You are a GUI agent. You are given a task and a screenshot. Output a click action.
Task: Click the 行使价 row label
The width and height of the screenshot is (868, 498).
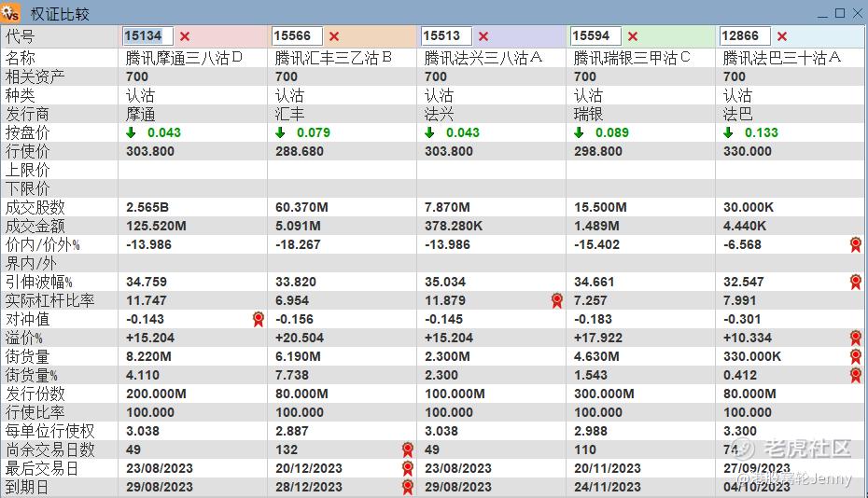(28, 152)
